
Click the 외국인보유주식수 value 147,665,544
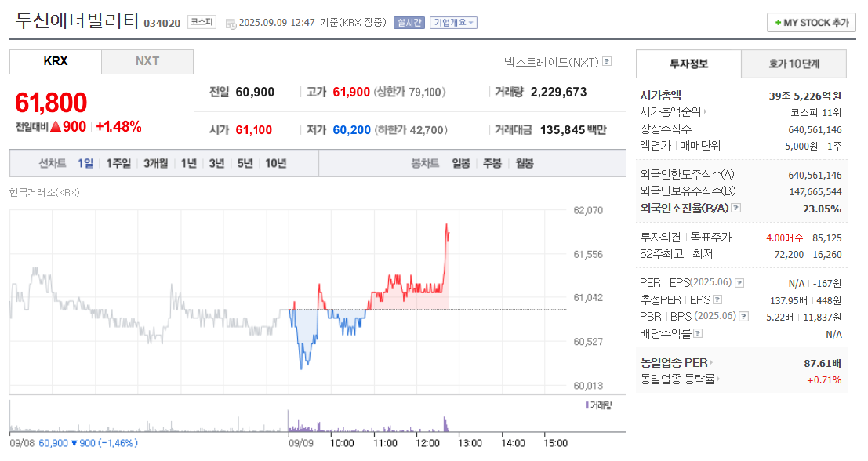pyautogui.click(x=815, y=191)
